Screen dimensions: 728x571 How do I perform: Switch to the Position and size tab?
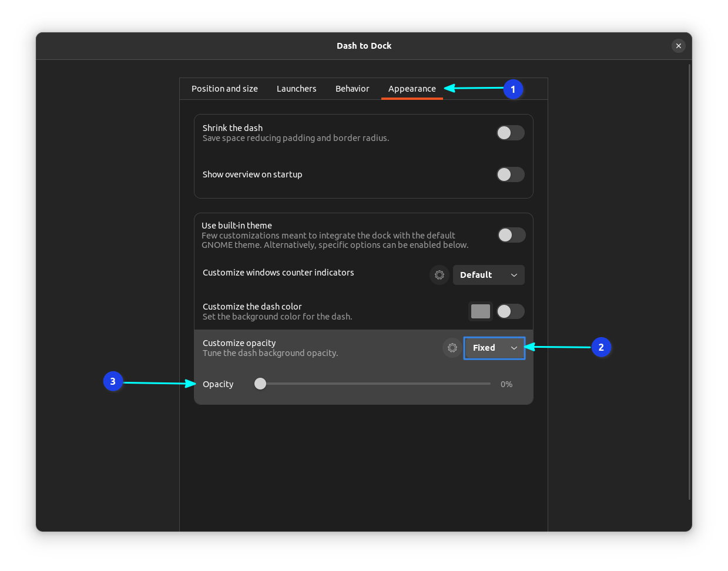pos(224,88)
